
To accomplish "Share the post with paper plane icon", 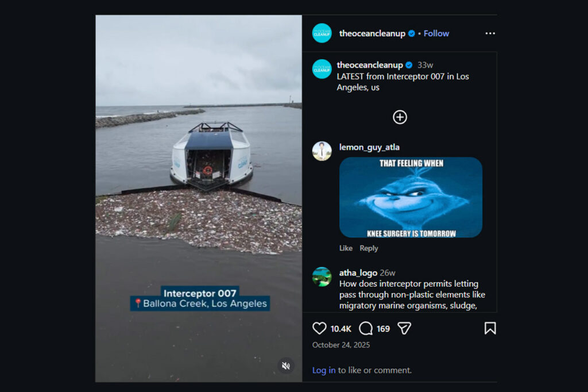I will click(404, 329).
